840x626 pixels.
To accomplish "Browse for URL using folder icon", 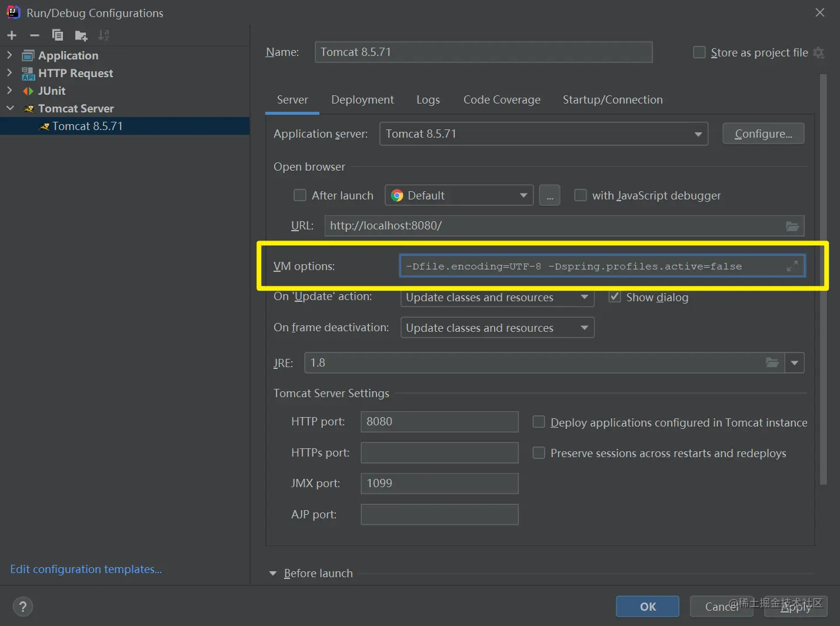I will [x=792, y=226].
